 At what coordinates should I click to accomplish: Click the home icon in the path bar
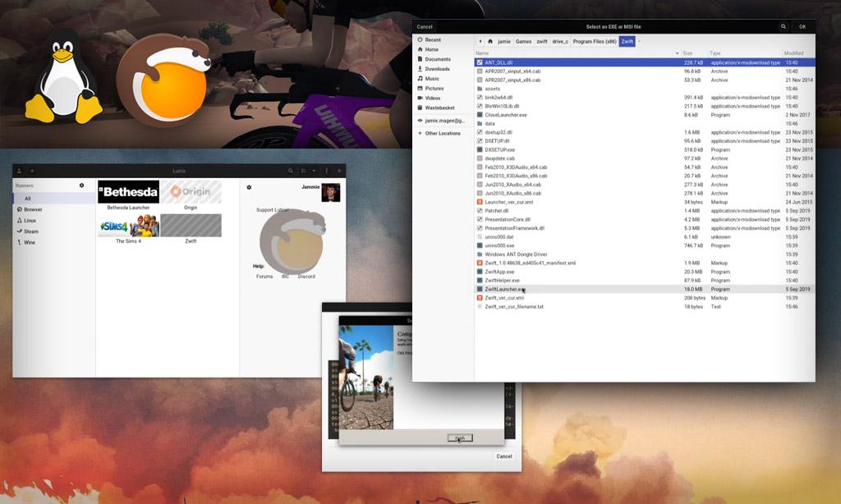pyautogui.click(x=489, y=41)
